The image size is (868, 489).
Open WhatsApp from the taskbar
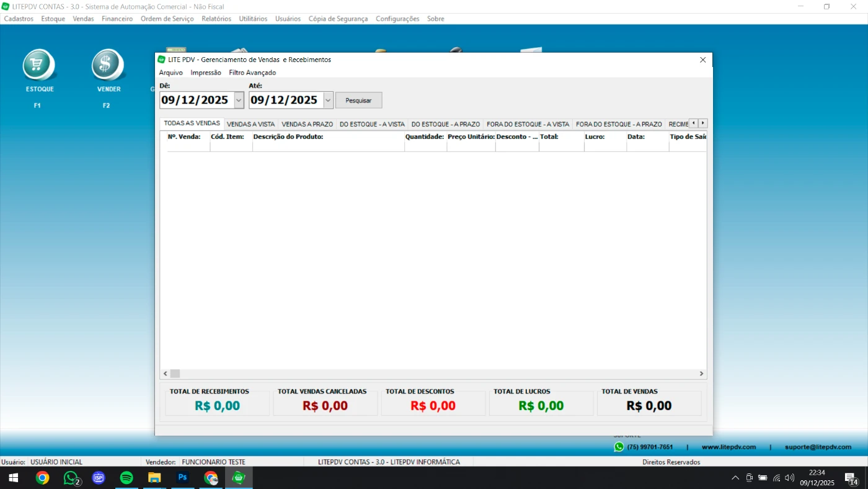click(x=71, y=478)
